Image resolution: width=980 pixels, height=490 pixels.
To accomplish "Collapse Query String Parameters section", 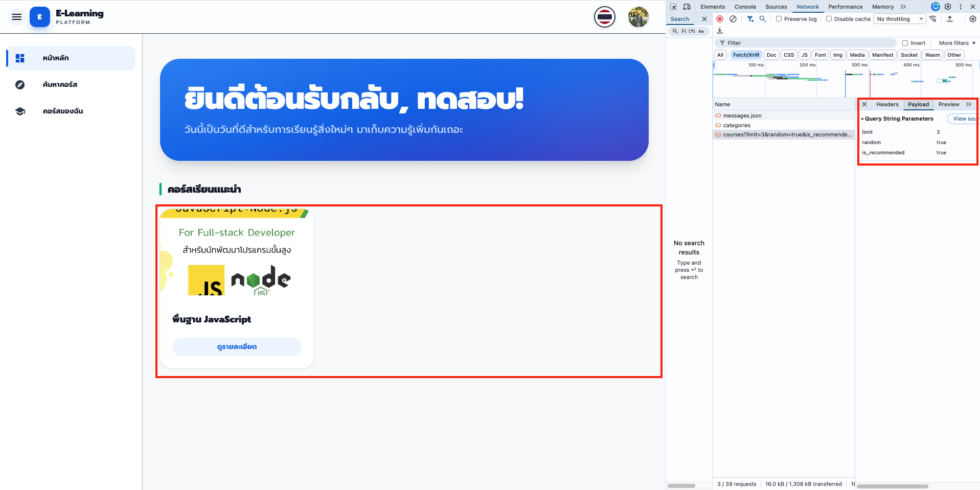I will [x=862, y=119].
